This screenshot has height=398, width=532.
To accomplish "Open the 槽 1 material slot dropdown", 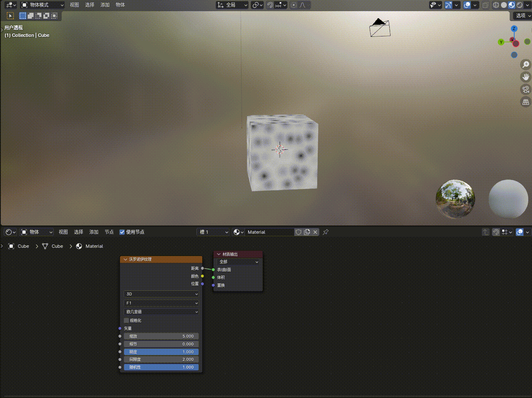I will coord(213,232).
